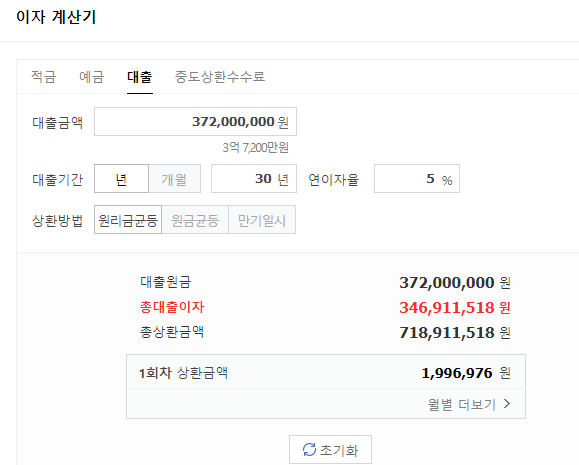This screenshot has width=579, height=465.
Task: Click the 상환방법 label
Action: point(58,220)
